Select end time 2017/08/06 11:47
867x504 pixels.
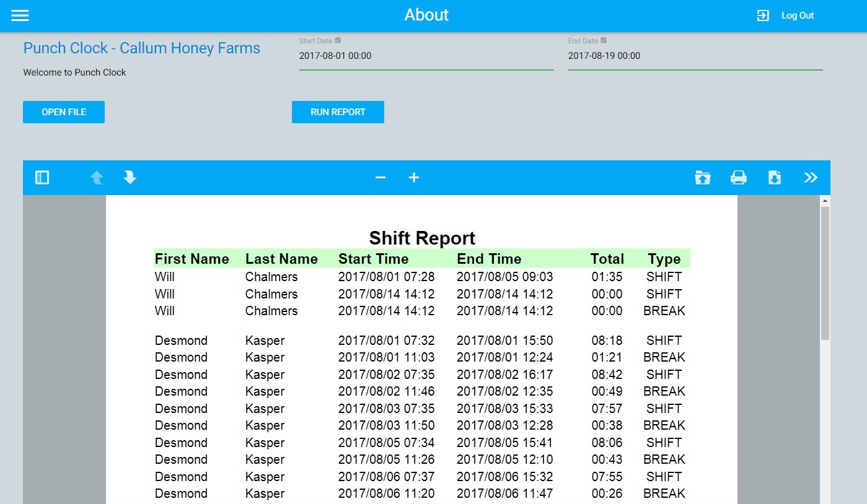[505, 493]
